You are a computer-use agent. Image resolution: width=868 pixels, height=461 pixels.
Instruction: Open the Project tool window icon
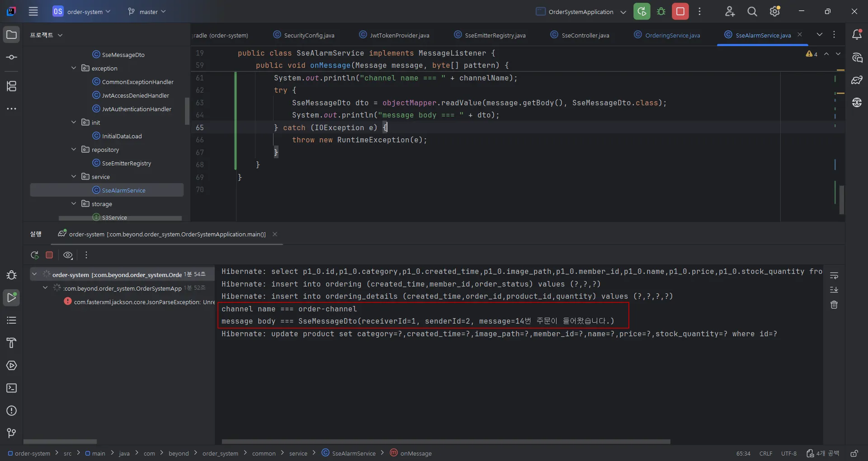pyautogui.click(x=12, y=35)
